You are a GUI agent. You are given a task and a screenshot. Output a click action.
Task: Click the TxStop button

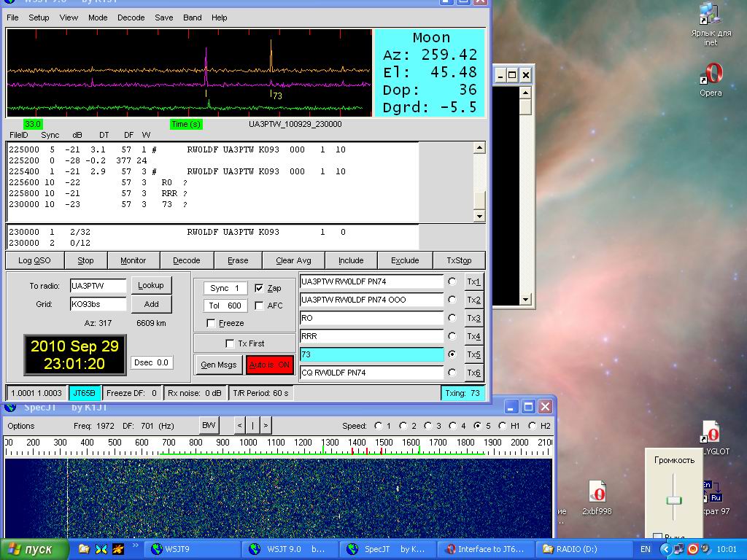[x=460, y=260]
